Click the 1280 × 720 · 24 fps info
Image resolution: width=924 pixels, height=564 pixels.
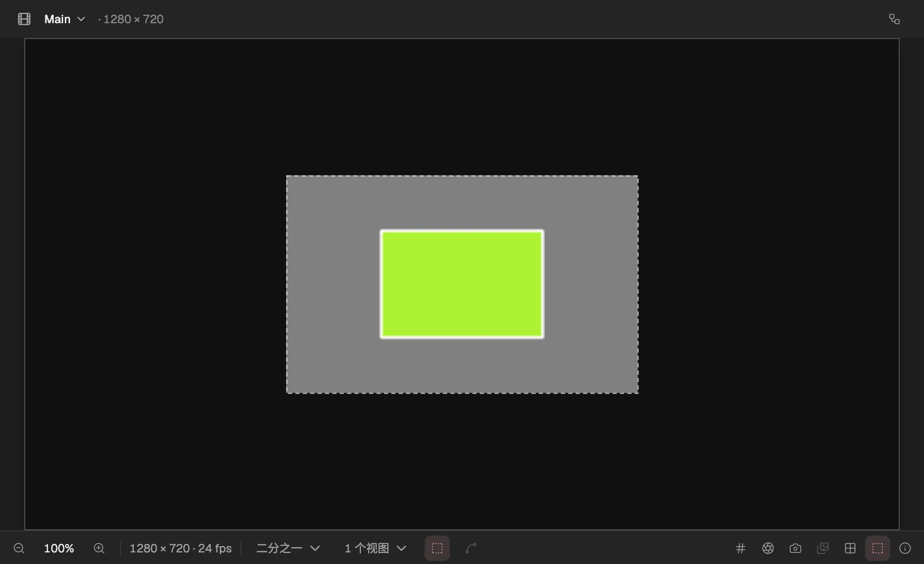pos(181,548)
